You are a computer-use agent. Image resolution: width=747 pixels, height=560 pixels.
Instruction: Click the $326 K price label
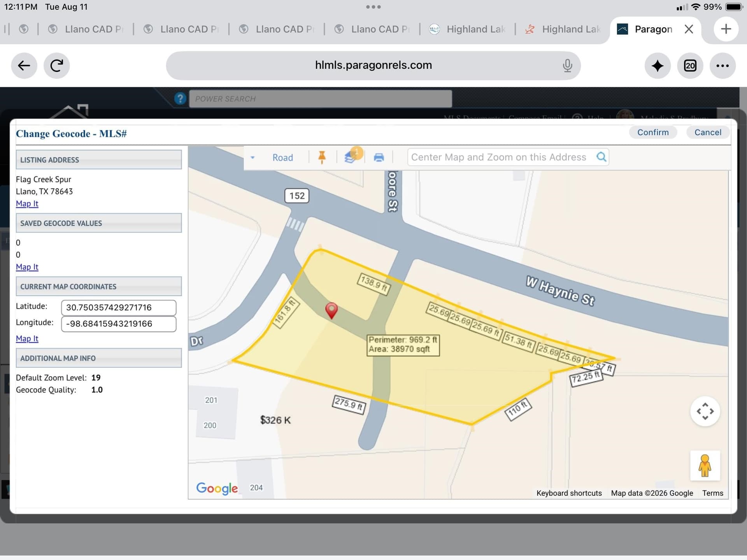(x=275, y=420)
